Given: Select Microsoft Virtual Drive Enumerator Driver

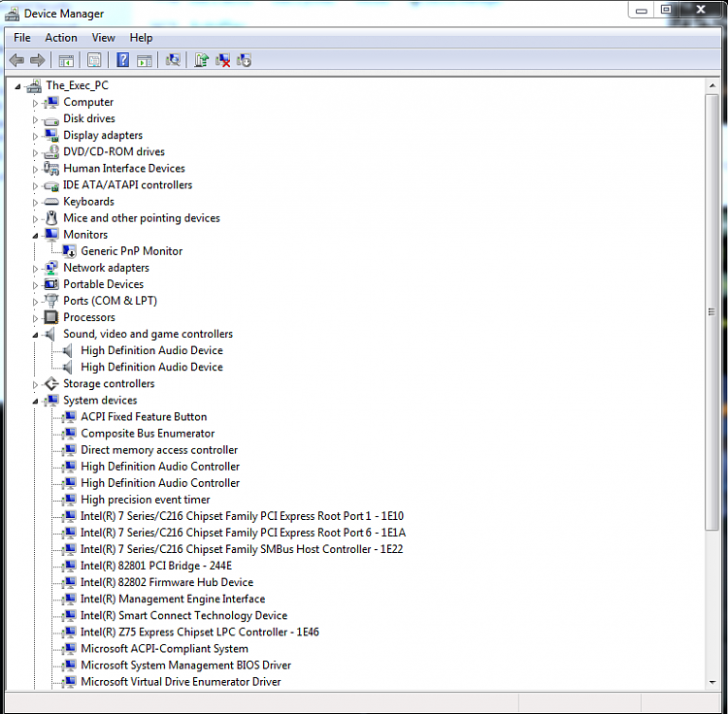Looking at the screenshot, I should [x=181, y=682].
